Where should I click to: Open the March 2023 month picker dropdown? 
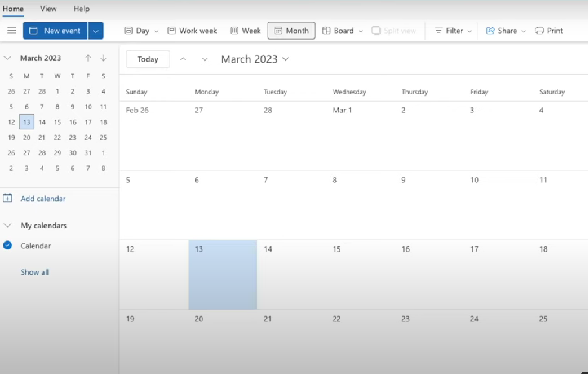coord(255,59)
